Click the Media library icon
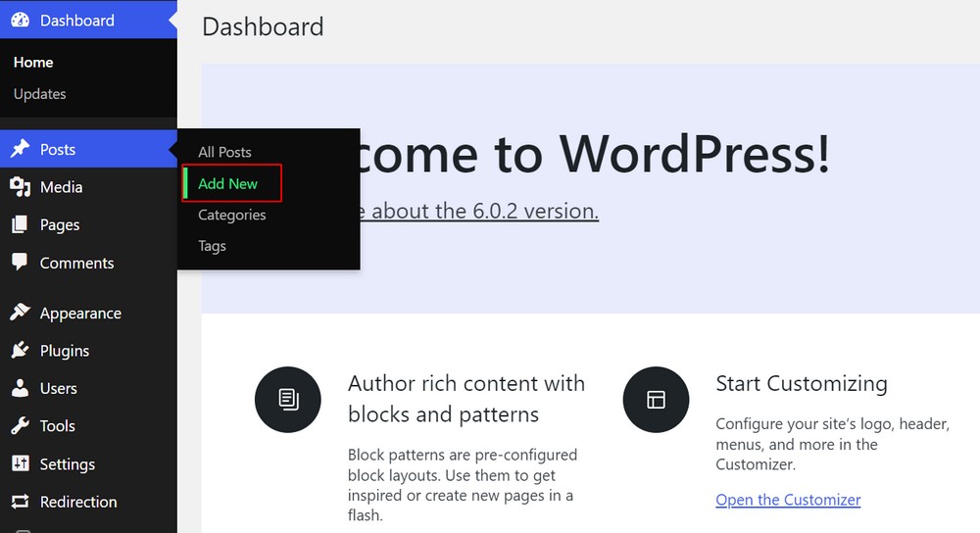The height and width of the screenshot is (533, 980). [20, 187]
